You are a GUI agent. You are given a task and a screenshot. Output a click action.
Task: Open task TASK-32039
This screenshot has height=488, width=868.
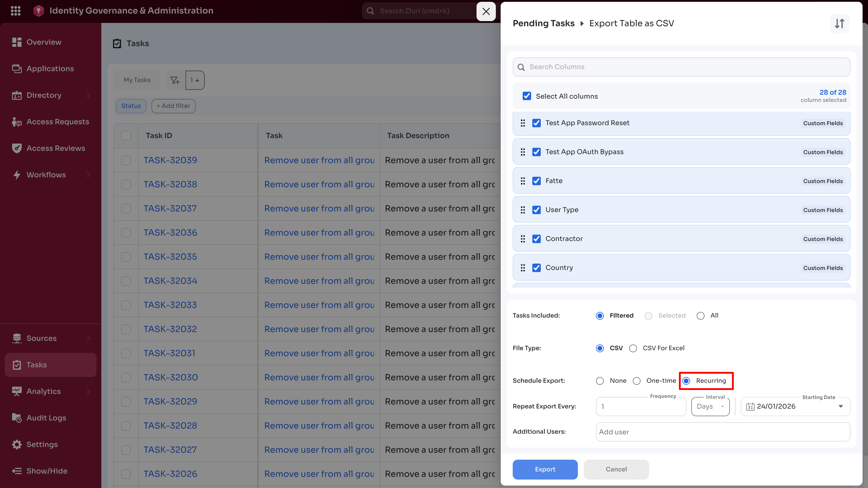click(170, 160)
